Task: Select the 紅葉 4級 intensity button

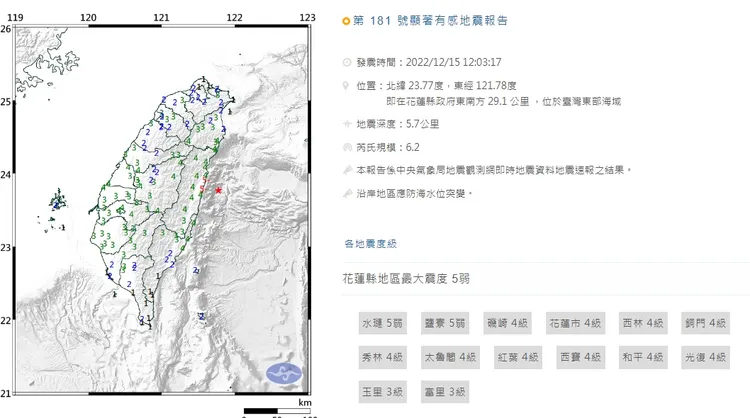Action: pyautogui.click(x=518, y=357)
